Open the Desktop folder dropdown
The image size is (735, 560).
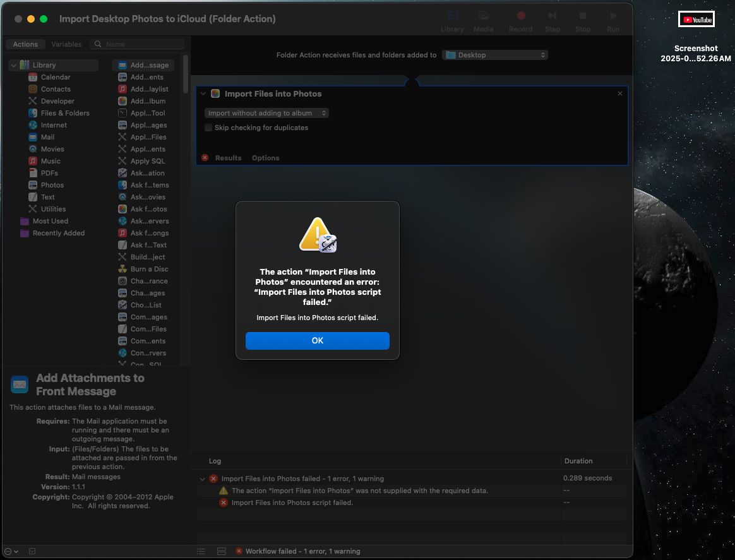pos(495,55)
